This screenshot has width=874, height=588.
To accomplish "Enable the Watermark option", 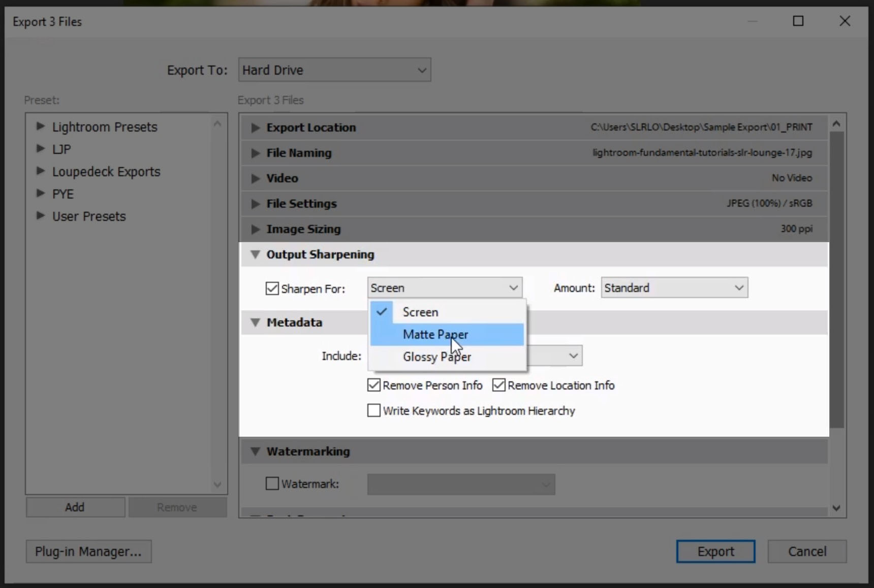I will click(x=272, y=484).
